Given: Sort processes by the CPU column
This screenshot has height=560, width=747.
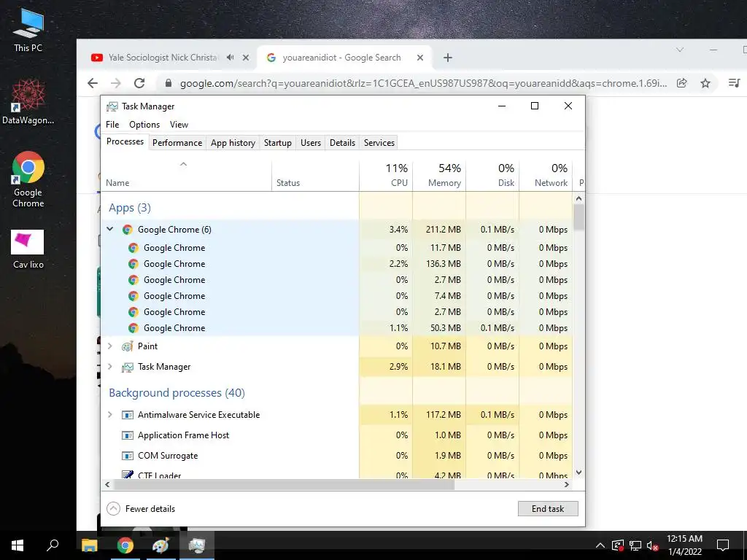Looking at the screenshot, I should [x=386, y=176].
